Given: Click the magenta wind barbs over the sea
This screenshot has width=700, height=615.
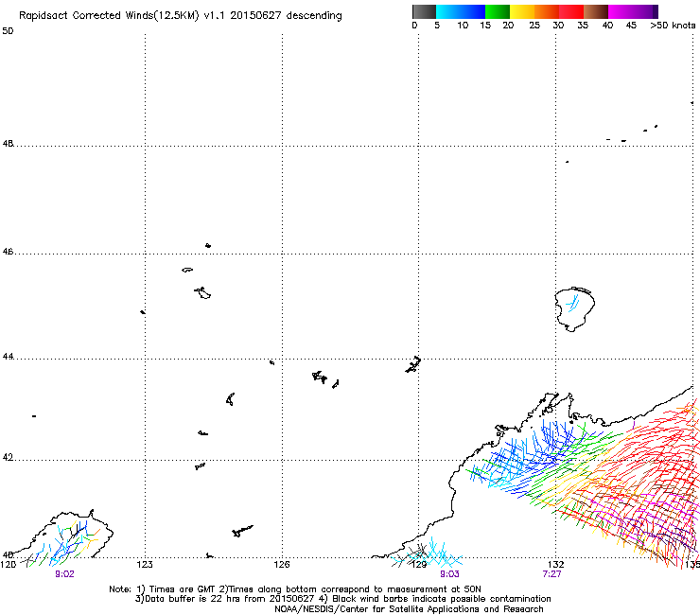Looking at the screenshot, I should point(643,520).
